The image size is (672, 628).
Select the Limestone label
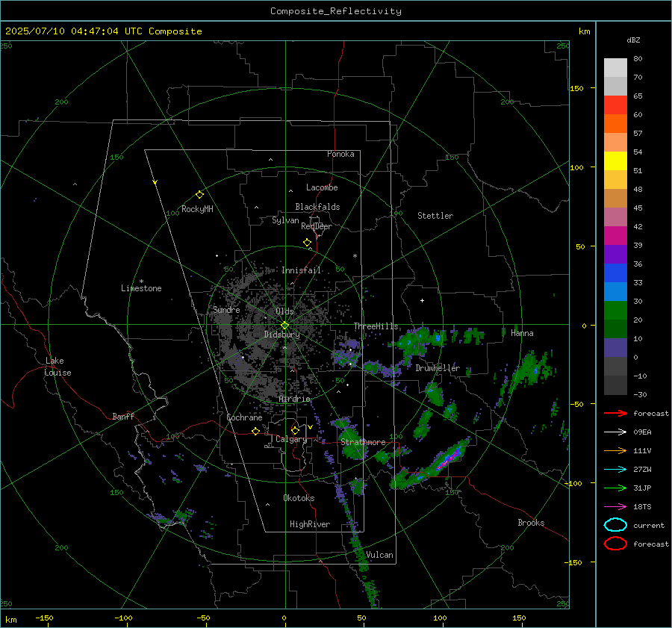click(141, 288)
